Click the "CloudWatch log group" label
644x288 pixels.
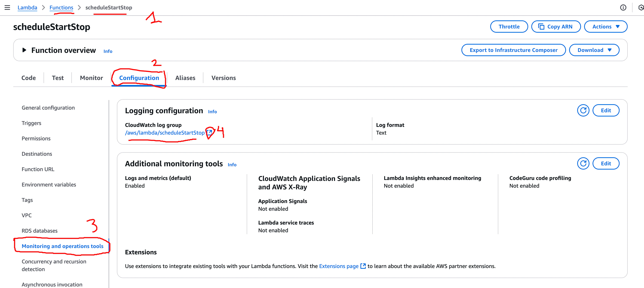pyautogui.click(x=153, y=125)
